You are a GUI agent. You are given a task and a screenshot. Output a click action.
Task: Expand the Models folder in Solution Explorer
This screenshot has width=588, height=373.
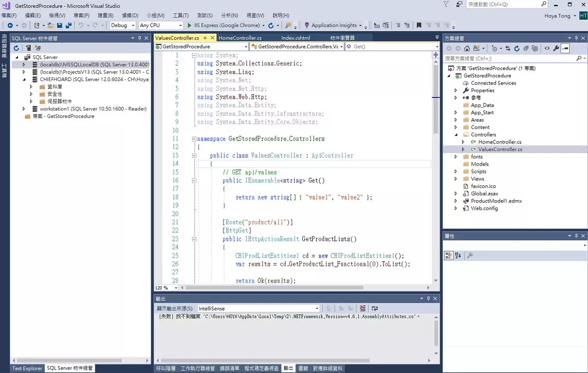pos(480,164)
